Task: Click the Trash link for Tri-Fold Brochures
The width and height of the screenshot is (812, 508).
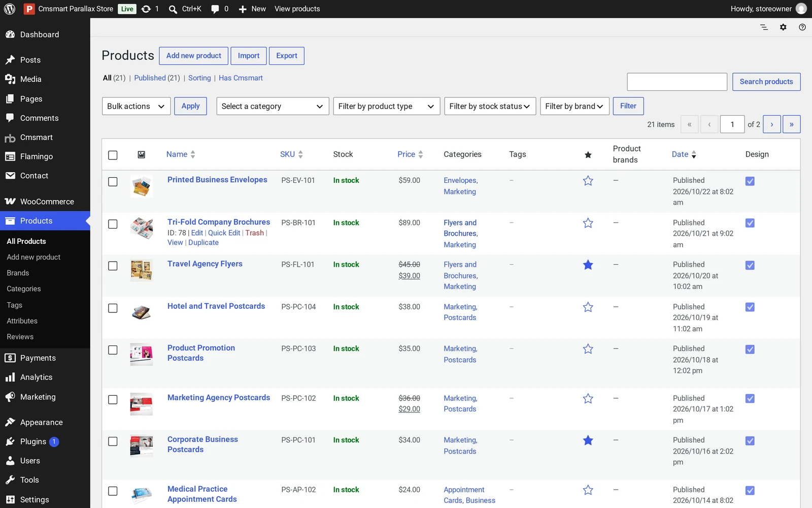Action: (x=255, y=233)
